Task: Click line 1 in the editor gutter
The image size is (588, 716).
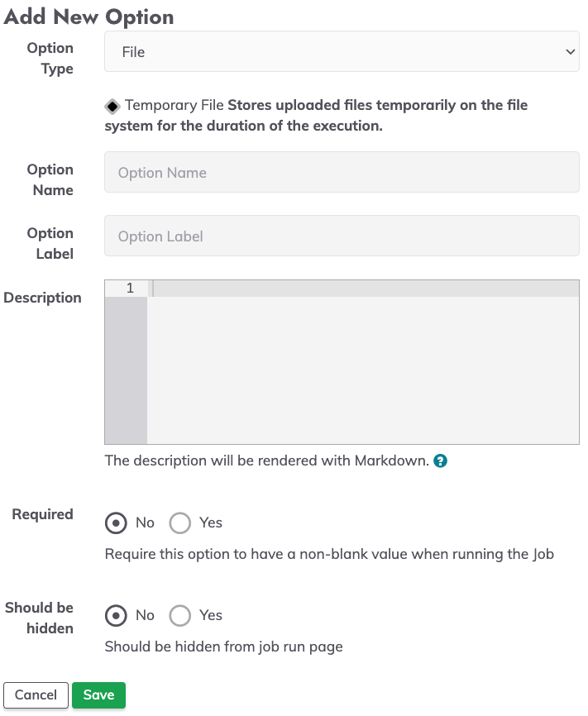Action: (x=130, y=288)
